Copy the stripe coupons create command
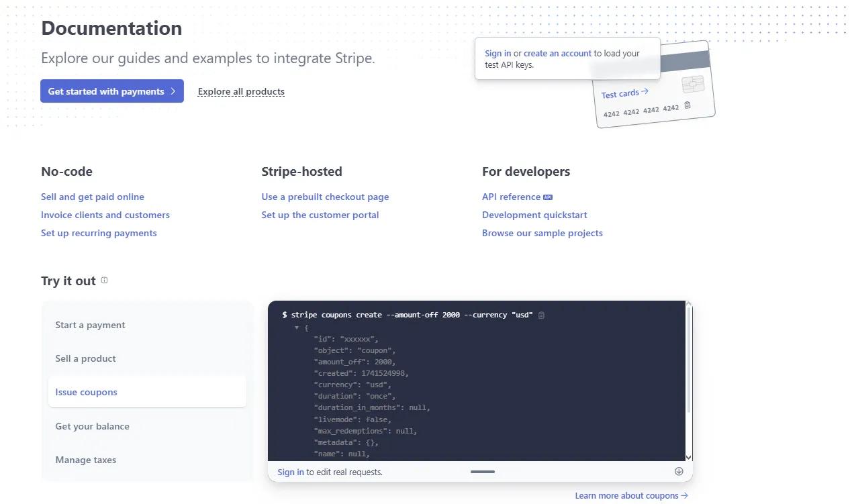Image resolution: width=852 pixels, height=504 pixels. [x=542, y=315]
